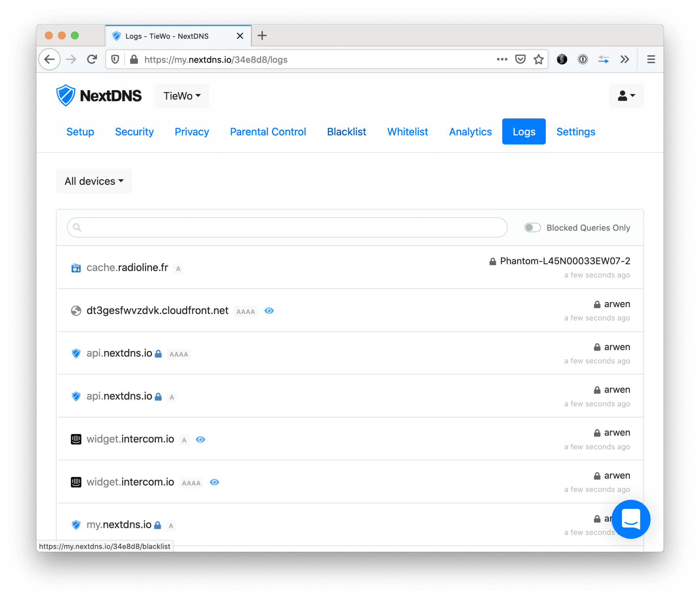
Task: Save page to Pocket
Action: [520, 59]
